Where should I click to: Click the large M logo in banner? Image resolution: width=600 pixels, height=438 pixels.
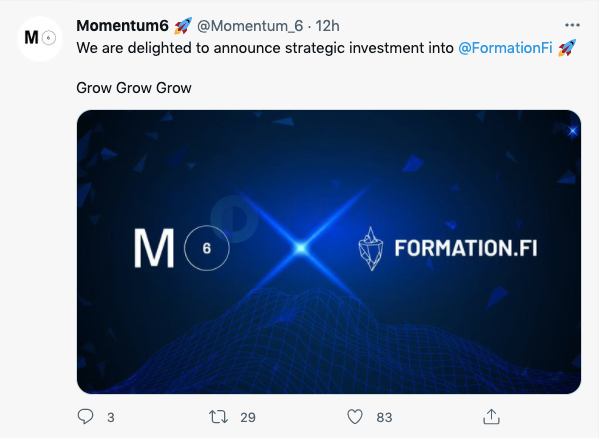154,248
